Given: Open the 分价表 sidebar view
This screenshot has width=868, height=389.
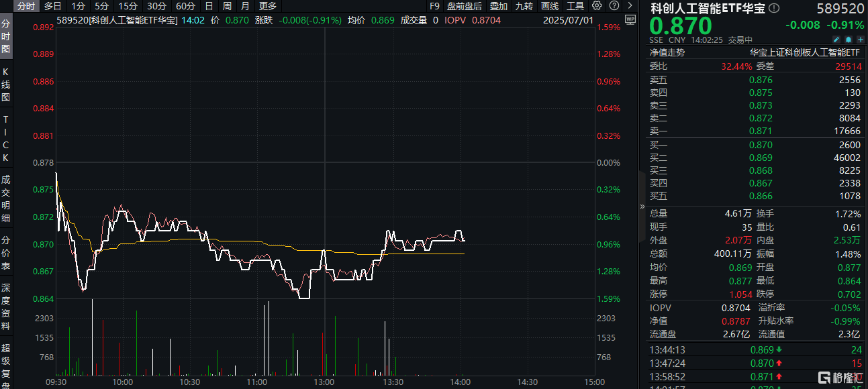Looking at the screenshot, I should [x=6, y=253].
